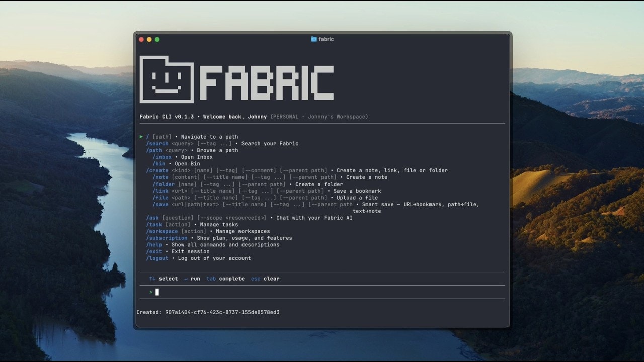Viewport: 644px width, 362px height.
Task: Select the /ask Chat with Fabric AI command
Action: tap(249, 218)
